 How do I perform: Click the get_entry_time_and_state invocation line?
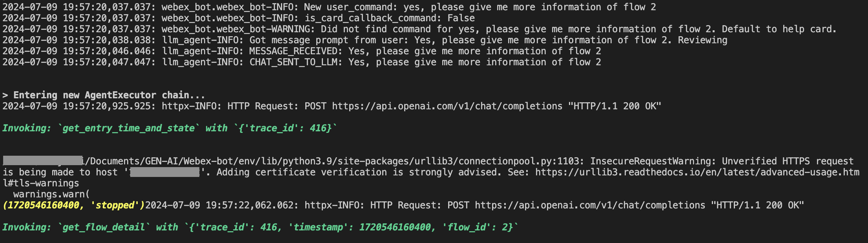point(170,128)
